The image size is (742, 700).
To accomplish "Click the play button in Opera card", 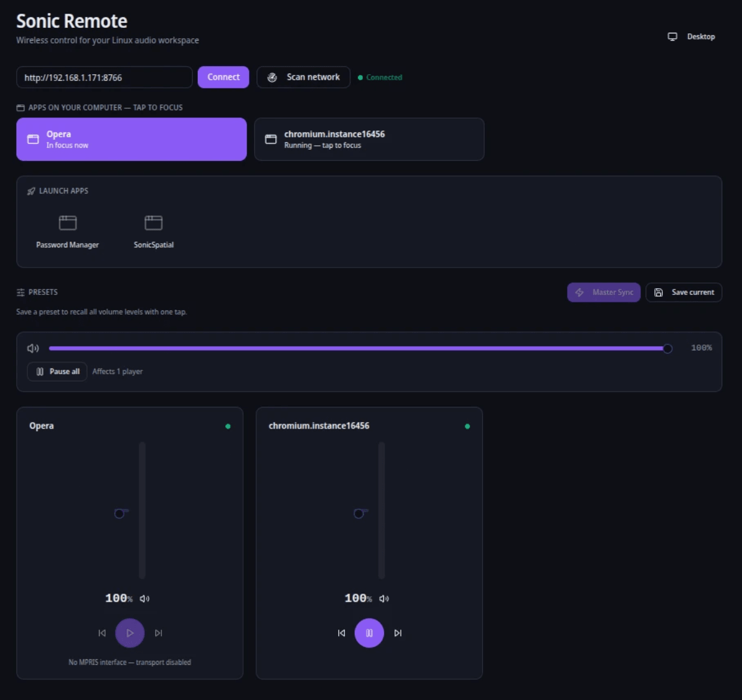I will (x=130, y=633).
